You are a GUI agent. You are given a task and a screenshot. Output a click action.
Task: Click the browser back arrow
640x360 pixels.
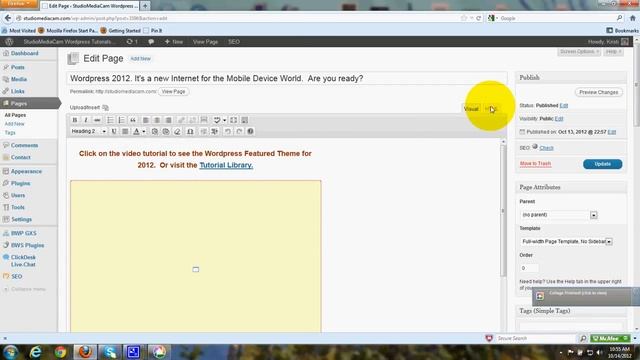(x=8, y=18)
